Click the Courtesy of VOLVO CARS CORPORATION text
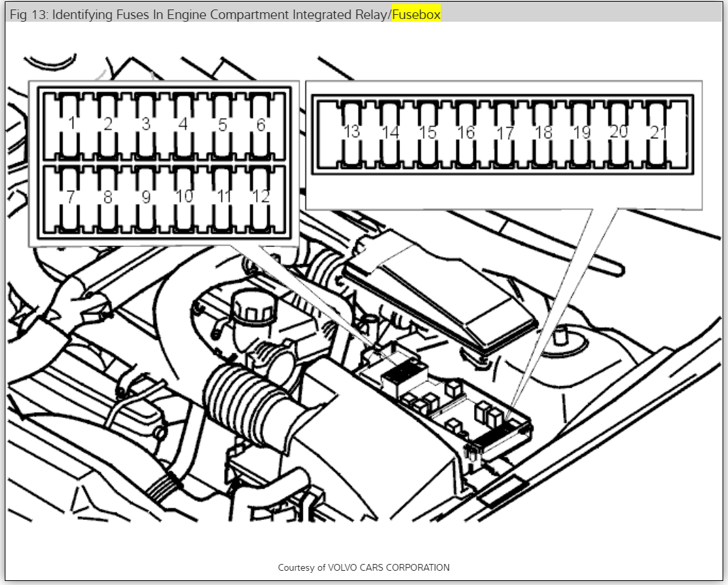Screen dimensions: 728x585 pos(363,567)
